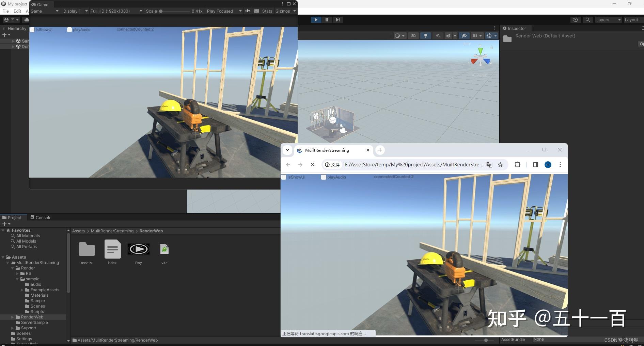The image size is (644, 346).
Task: Toggle scene lighting in Scene view
Action: pos(425,36)
